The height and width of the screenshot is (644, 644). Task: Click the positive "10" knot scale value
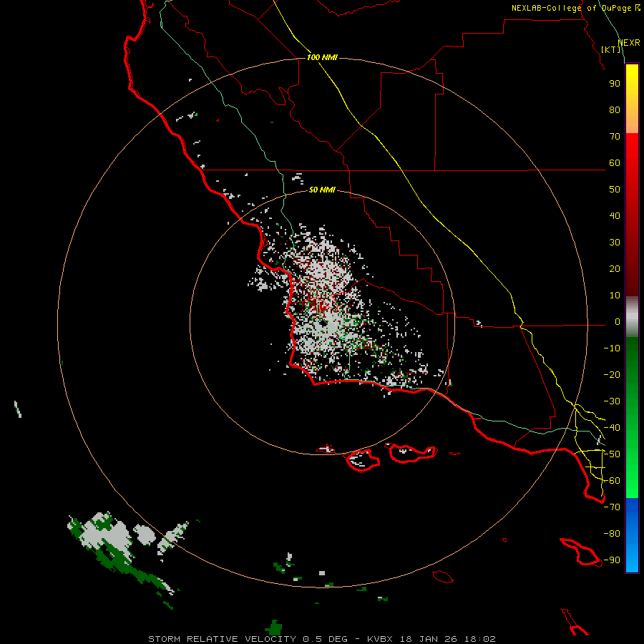point(615,296)
